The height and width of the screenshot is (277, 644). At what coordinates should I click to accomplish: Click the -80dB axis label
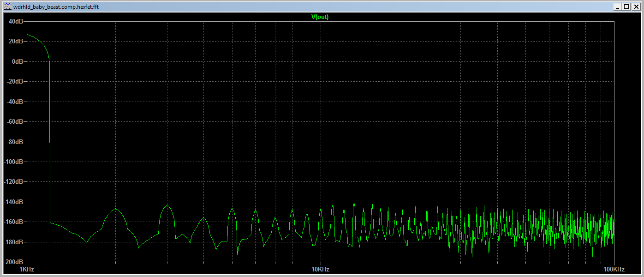(x=15, y=142)
